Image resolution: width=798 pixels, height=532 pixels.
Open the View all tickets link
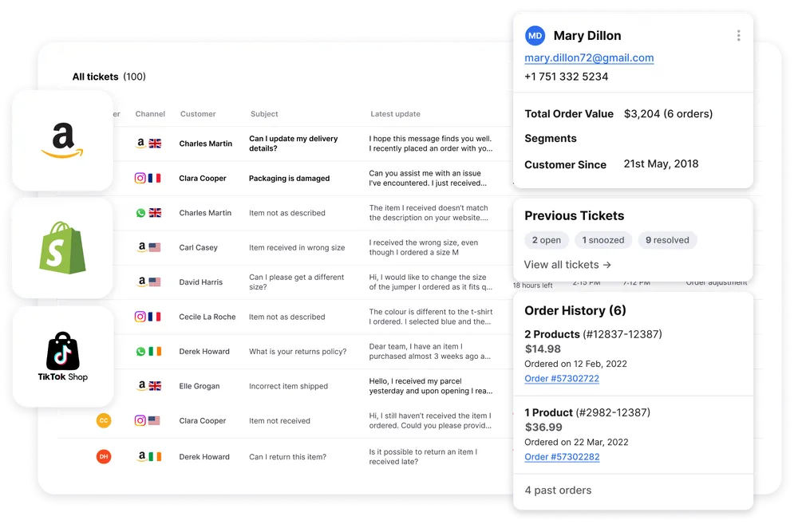click(x=567, y=265)
